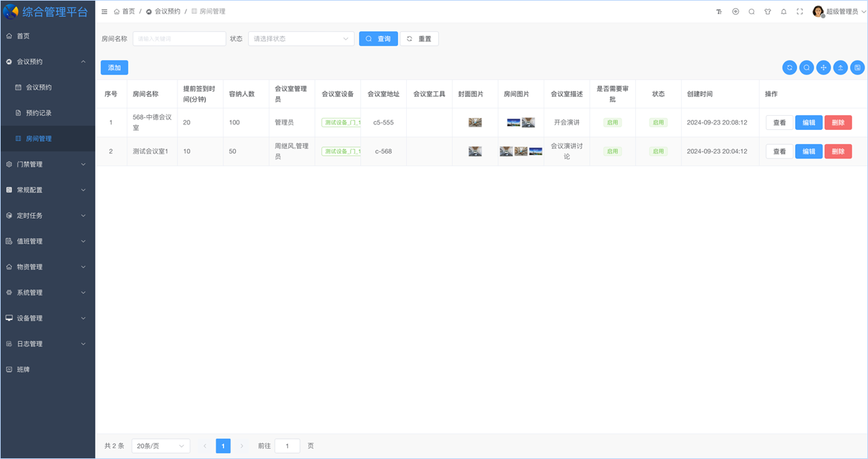Enter fullscreen via top bar icon
The image size is (868, 459).
pos(800,12)
